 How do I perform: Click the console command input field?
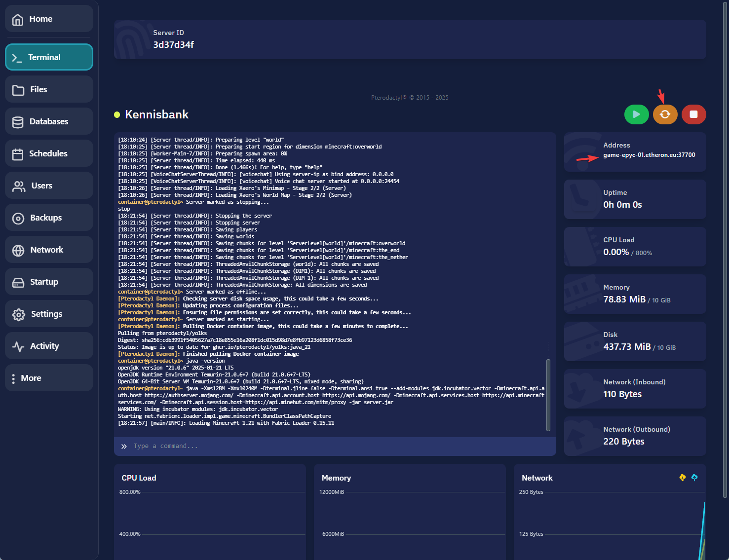point(336,446)
